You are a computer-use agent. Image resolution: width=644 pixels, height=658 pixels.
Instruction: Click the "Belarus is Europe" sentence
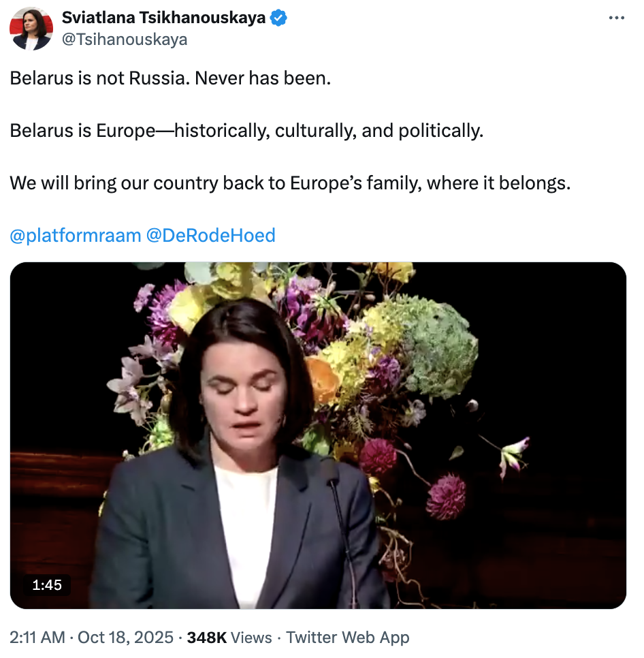tap(246, 131)
